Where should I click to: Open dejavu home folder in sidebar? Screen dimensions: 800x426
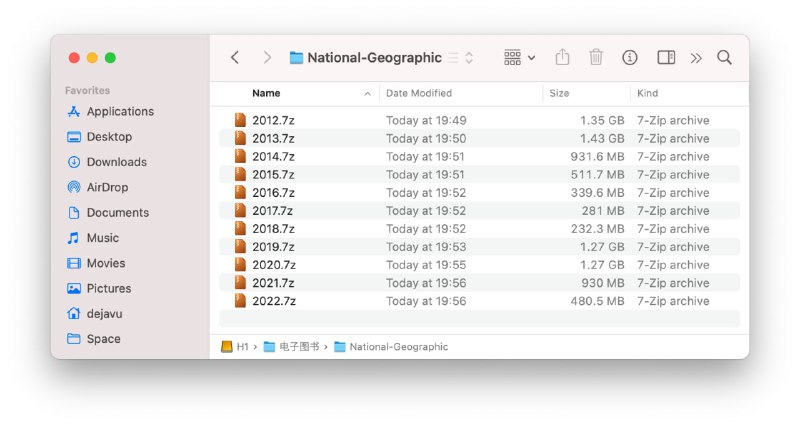pyautogui.click(x=95, y=313)
